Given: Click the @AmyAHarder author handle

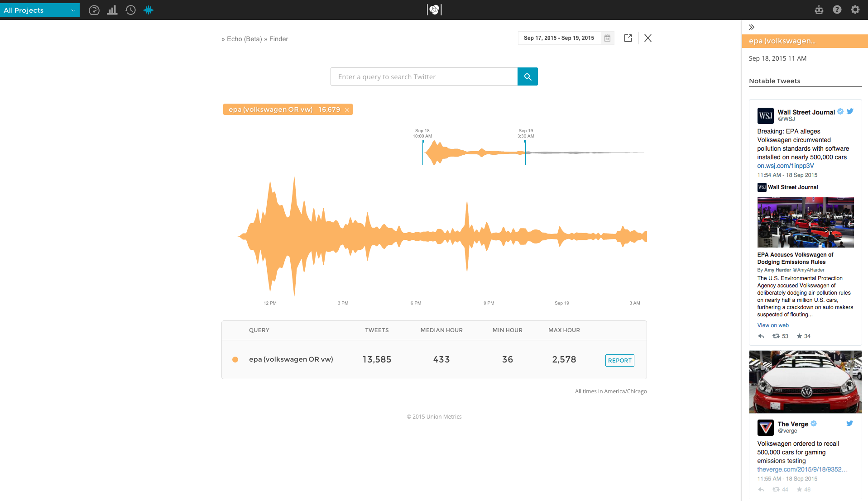Looking at the screenshot, I should (x=809, y=270).
